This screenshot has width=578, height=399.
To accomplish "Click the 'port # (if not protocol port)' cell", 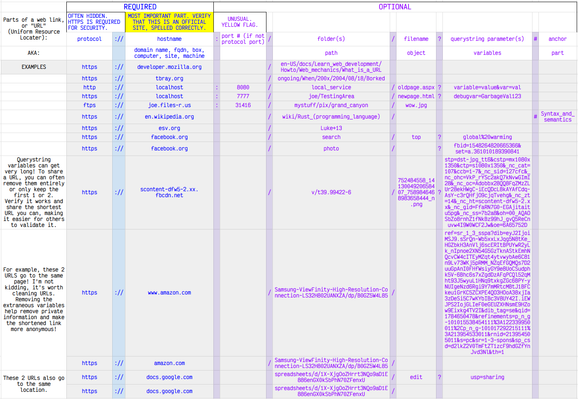I will point(243,39).
